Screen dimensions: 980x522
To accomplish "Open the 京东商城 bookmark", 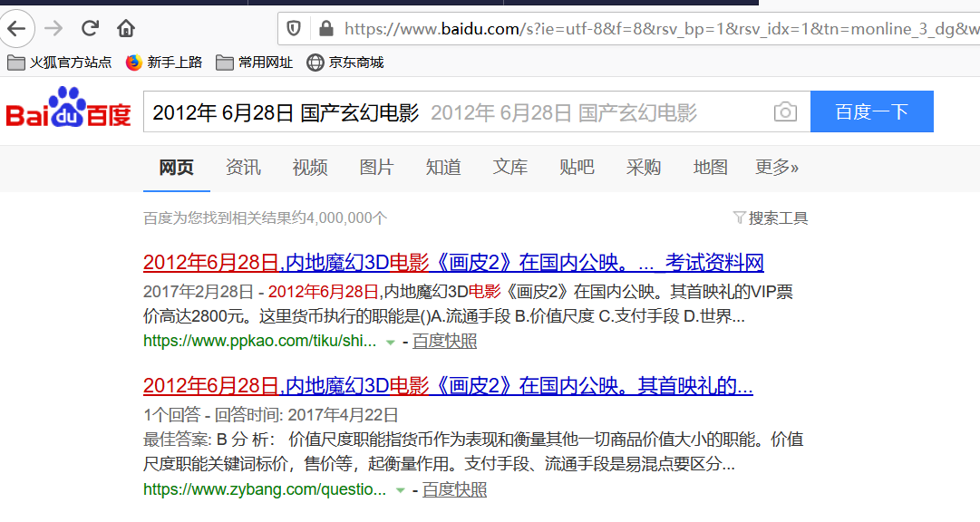I will tap(345, 63).
